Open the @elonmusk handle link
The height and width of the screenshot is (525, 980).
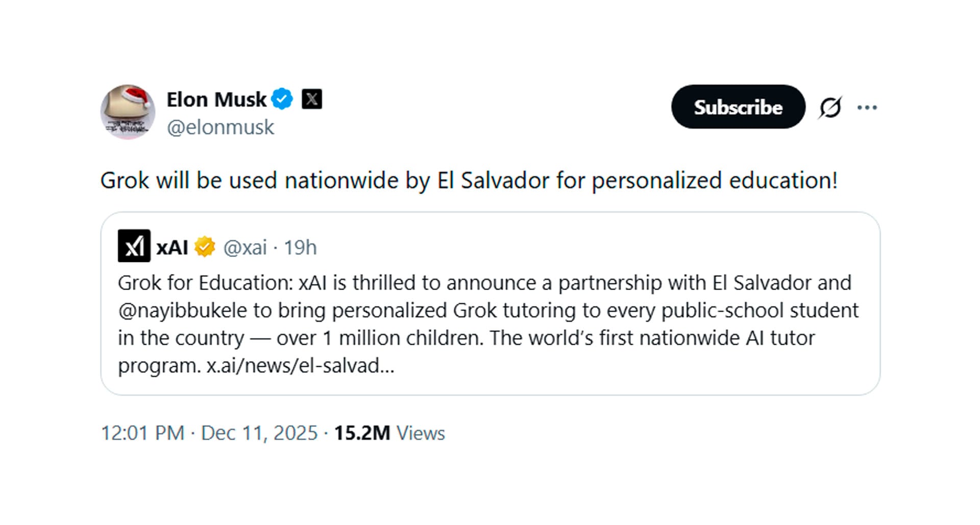coord(220,127)
